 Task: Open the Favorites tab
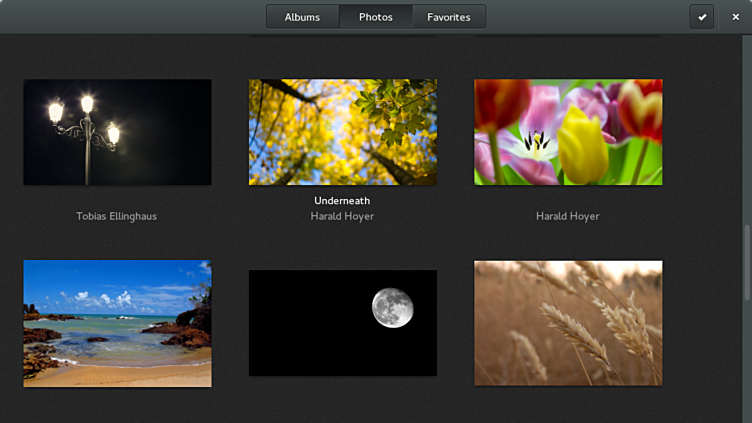[448, 17]
